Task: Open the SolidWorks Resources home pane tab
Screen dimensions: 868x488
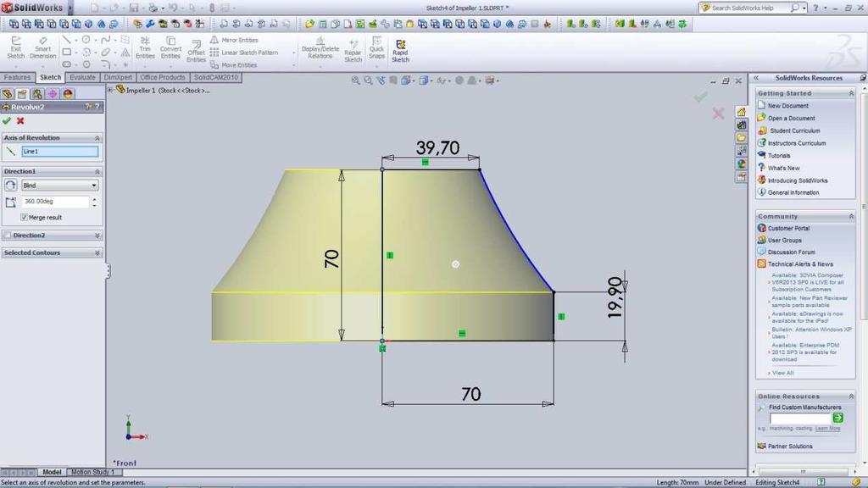Action: [741, 113]
